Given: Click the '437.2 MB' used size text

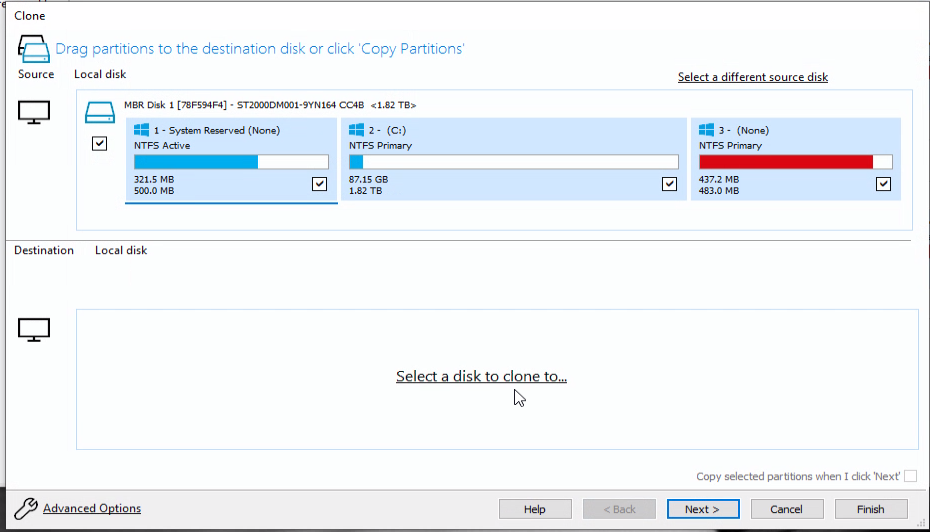Looking at the screenshot, I should pyautogui.click(x=719, y=179).
